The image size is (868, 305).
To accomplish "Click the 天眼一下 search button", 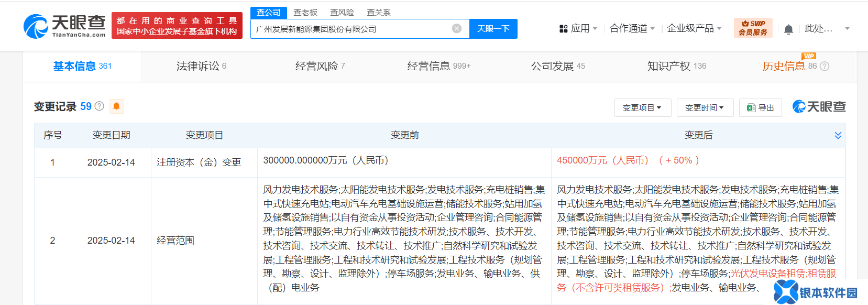I will click(x=493, y=29).
